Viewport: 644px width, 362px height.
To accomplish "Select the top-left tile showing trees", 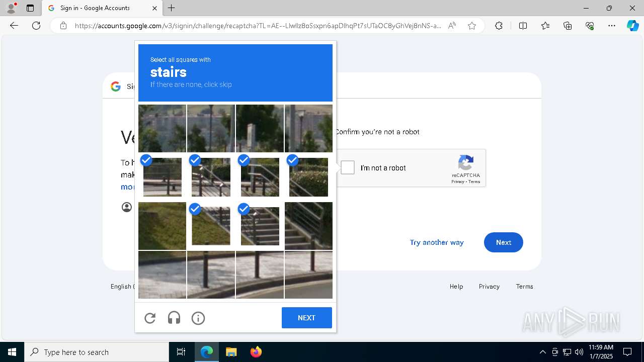I will click(162, 128).
